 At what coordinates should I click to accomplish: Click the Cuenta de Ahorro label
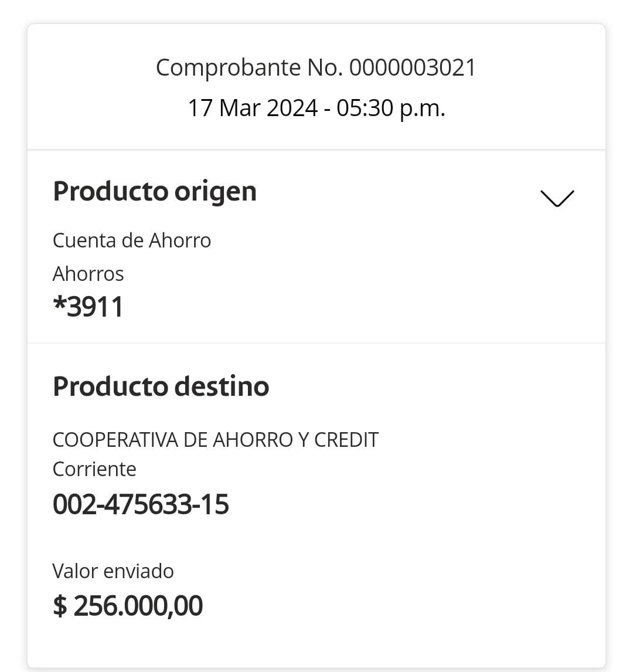point(132,240)
